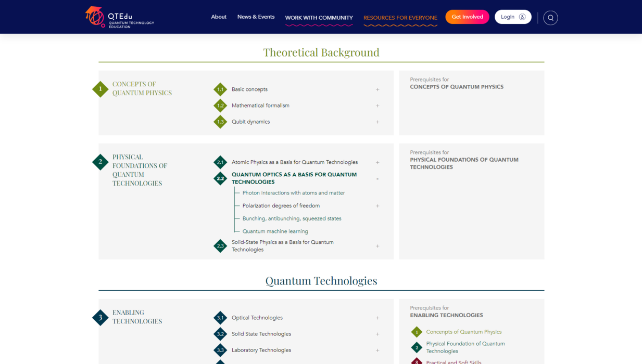Open Work with Community menu
Viewport: 642px width, 364px height.
click(x=319, y=18)
